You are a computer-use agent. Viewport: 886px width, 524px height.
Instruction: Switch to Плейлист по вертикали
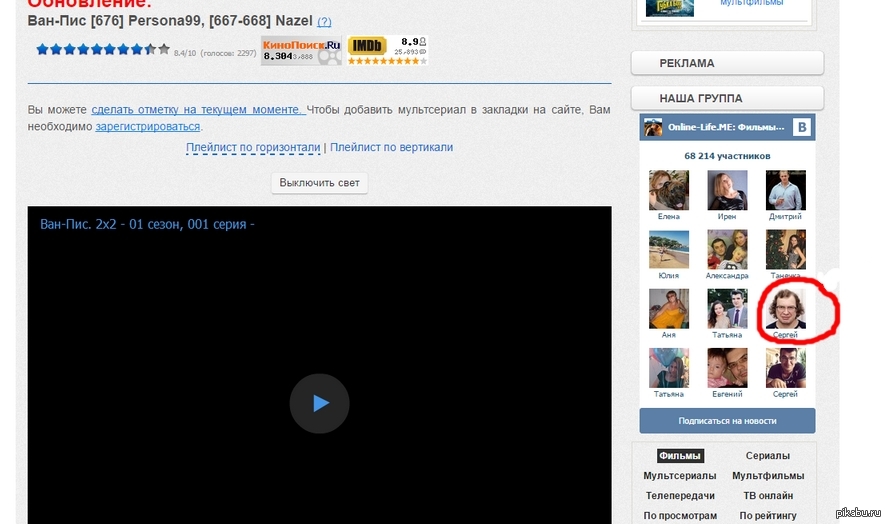[391, 147]
